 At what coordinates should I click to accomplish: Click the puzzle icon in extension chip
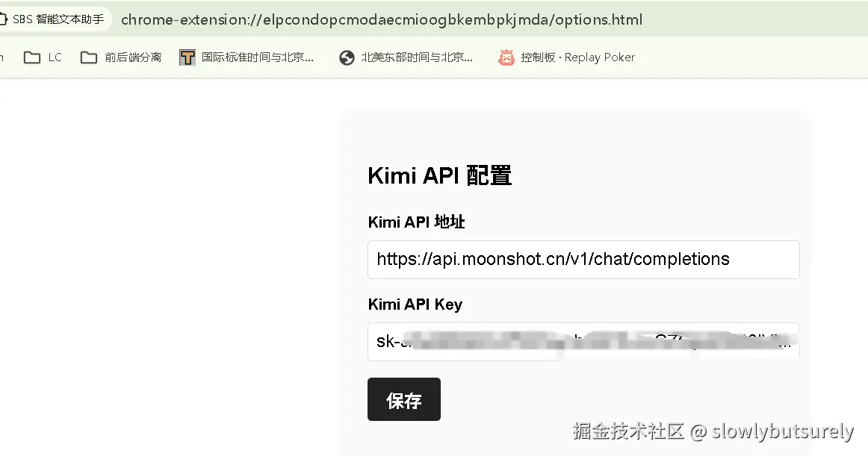click(2, 19)
